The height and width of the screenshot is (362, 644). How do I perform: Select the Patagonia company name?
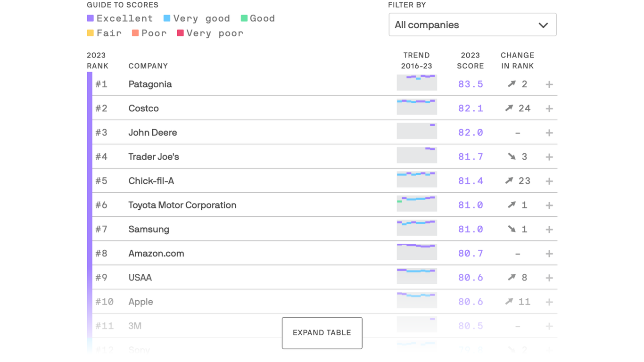pos(150,84)
